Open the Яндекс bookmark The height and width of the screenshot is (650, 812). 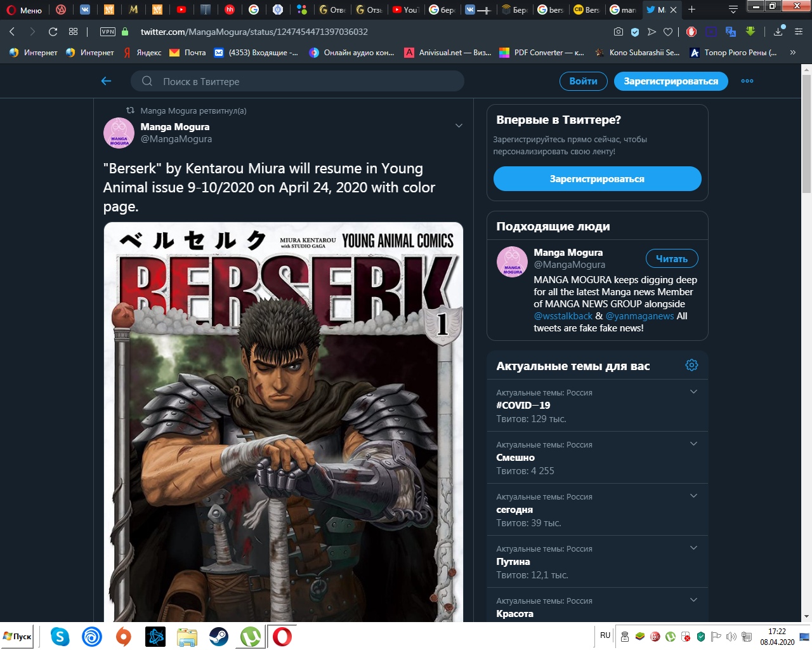click(143, 53)
